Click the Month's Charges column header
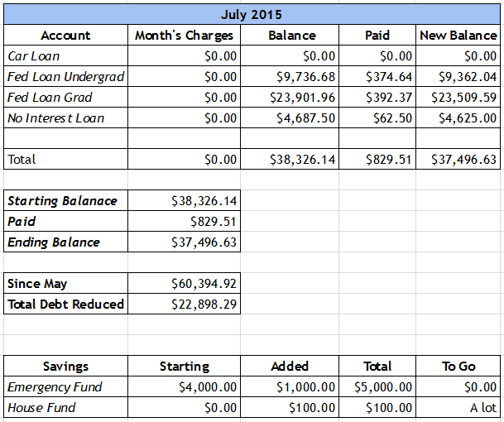This screenshot has width=504, height=422. pyautogui.click(x=184, y=35)
